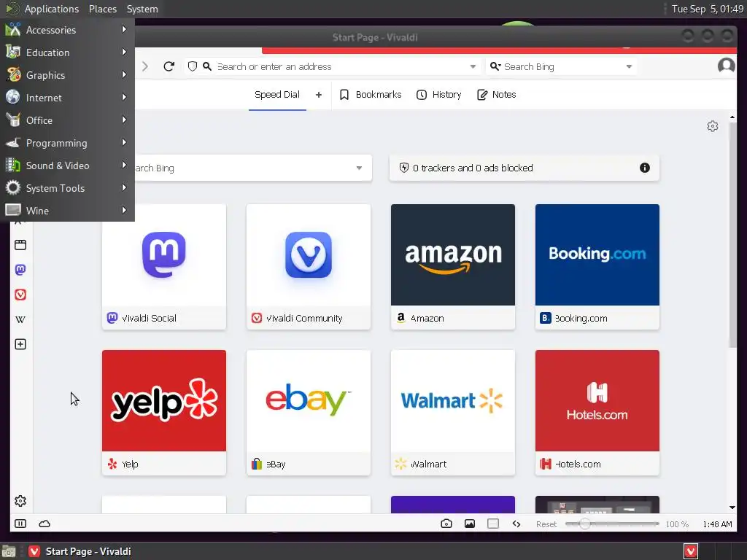Open the System Tools submenu
Screen dimensions: 747x560
tap(66, 188)
